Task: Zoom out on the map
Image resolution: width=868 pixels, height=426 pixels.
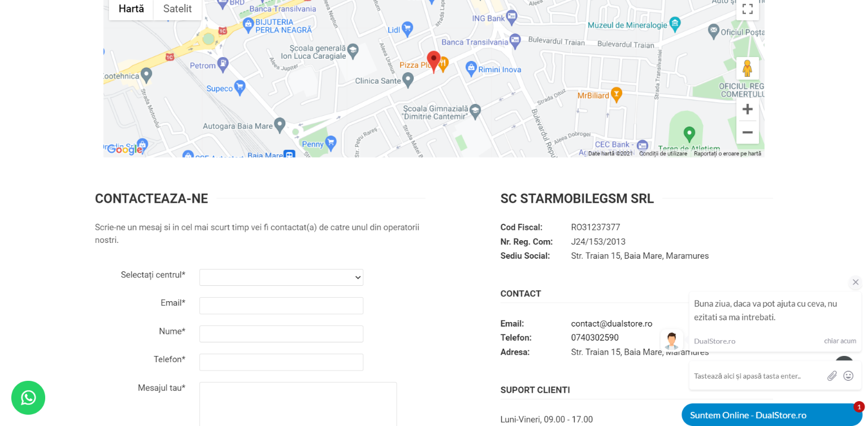Action: [x=747, y=133]
